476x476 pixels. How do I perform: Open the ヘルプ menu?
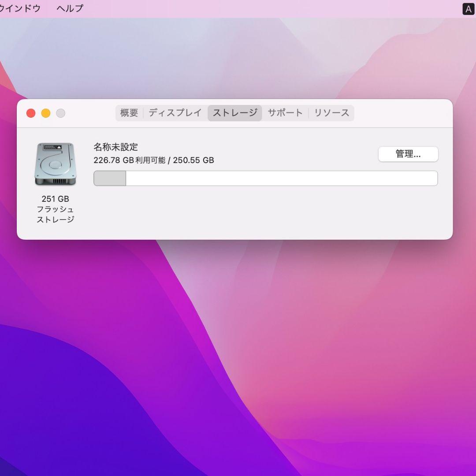[69, 8]
